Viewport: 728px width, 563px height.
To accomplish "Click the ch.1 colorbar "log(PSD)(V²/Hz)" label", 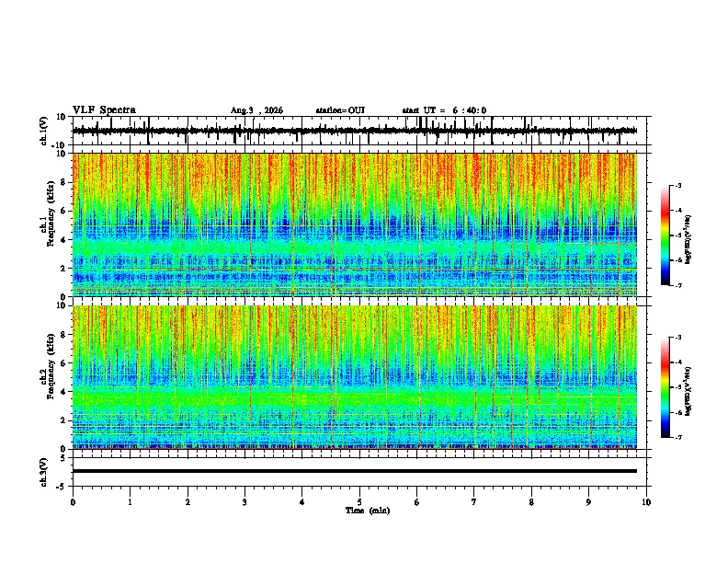I will point(688,240).
